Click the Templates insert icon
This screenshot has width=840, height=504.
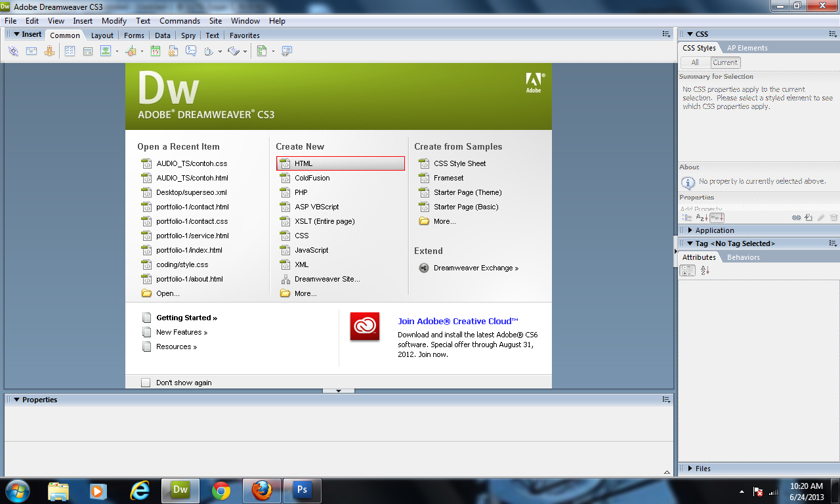pos(262,51)
